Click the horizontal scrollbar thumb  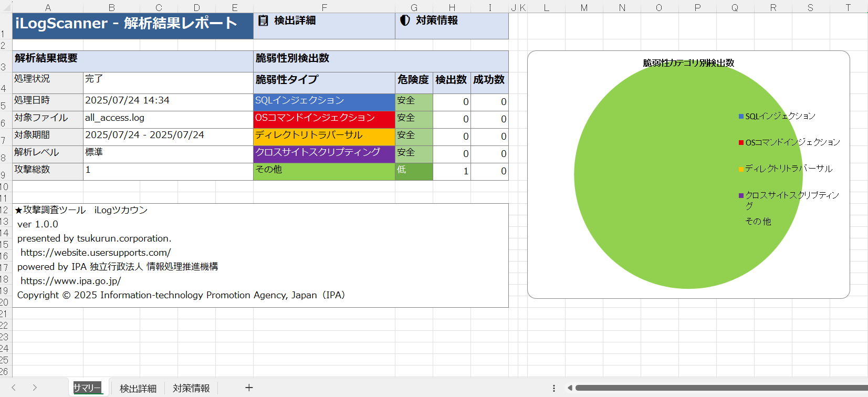[719, 388]
